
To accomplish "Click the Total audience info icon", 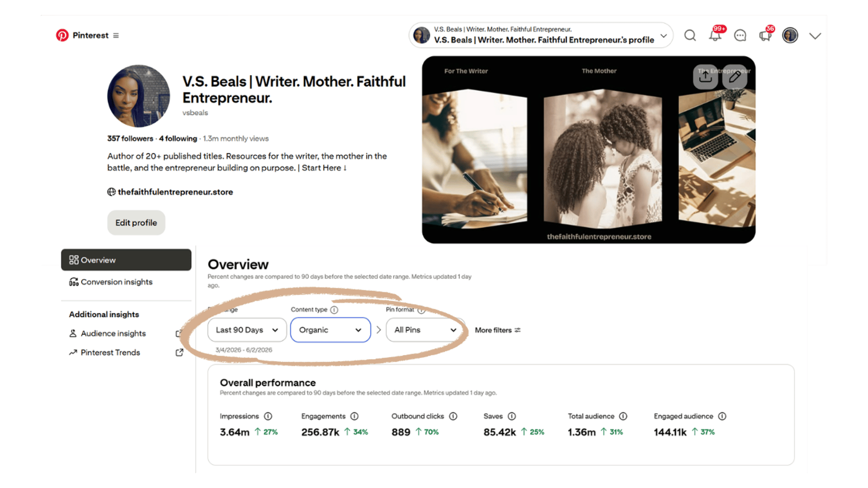I will 623,416.
